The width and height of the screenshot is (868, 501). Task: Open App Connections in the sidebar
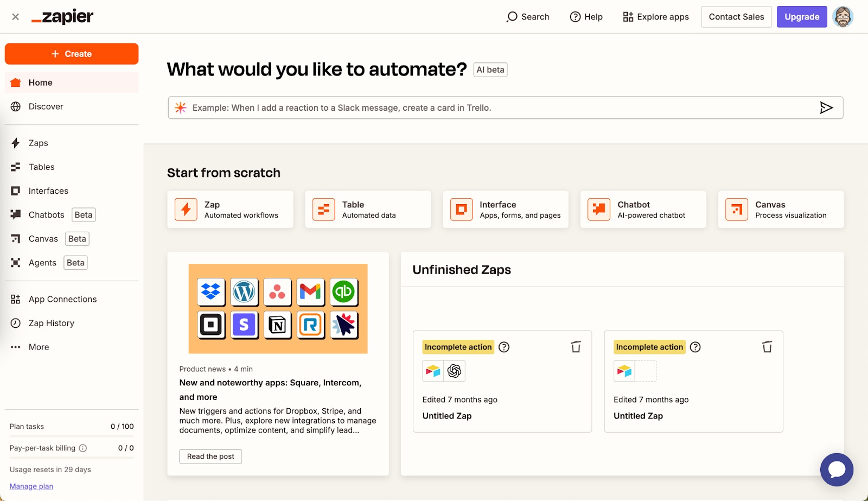pos(72,299)
